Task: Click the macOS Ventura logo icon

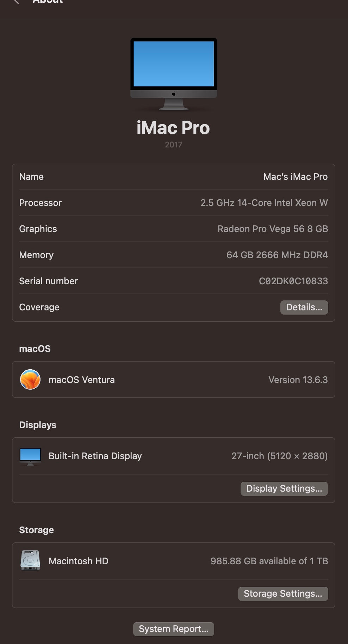Action: click(x=30, y=379)
